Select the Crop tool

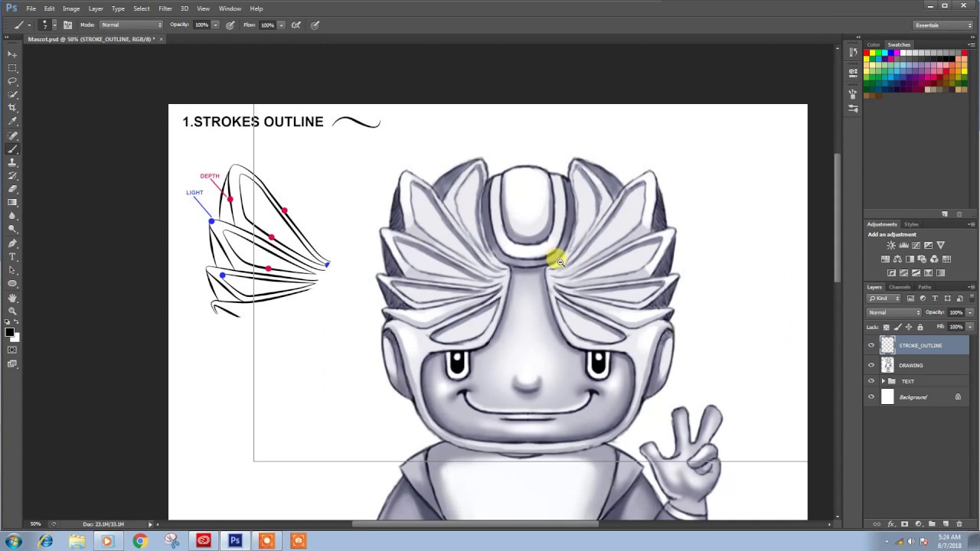(12, 108)
